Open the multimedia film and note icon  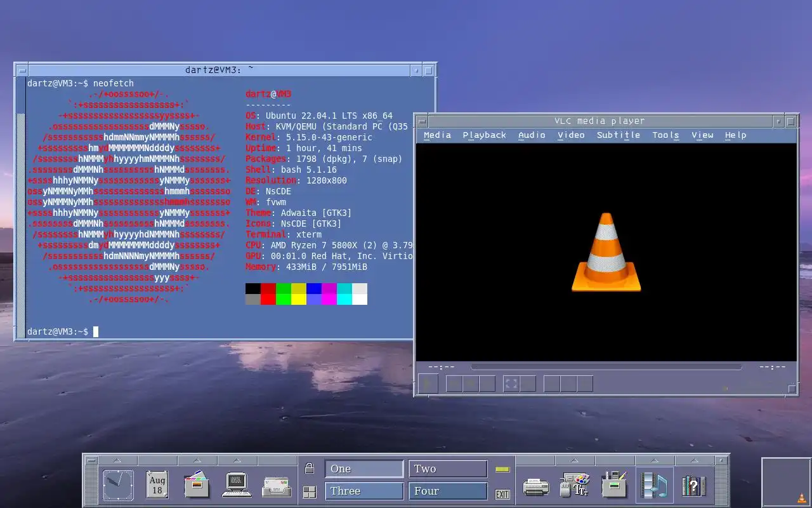pos(654,486)
